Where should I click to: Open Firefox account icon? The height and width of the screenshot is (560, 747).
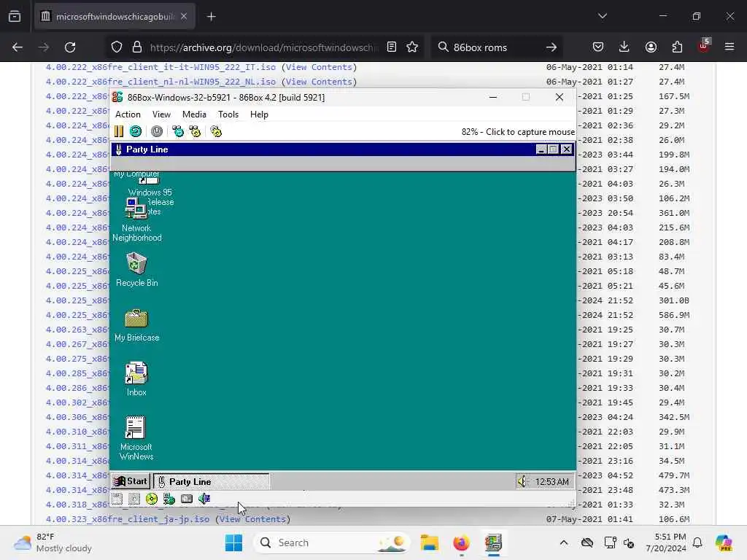pyautogui.click(x=651, y=47)
